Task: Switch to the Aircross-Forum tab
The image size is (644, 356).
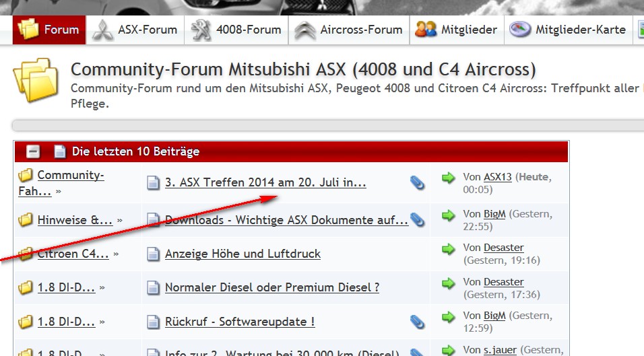Action: pos(349,30)
